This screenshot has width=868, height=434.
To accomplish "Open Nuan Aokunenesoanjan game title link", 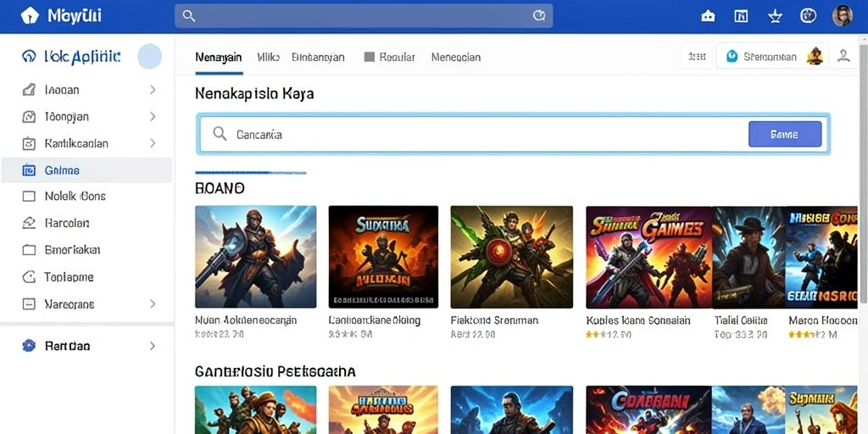I will (x=246, y=320).
